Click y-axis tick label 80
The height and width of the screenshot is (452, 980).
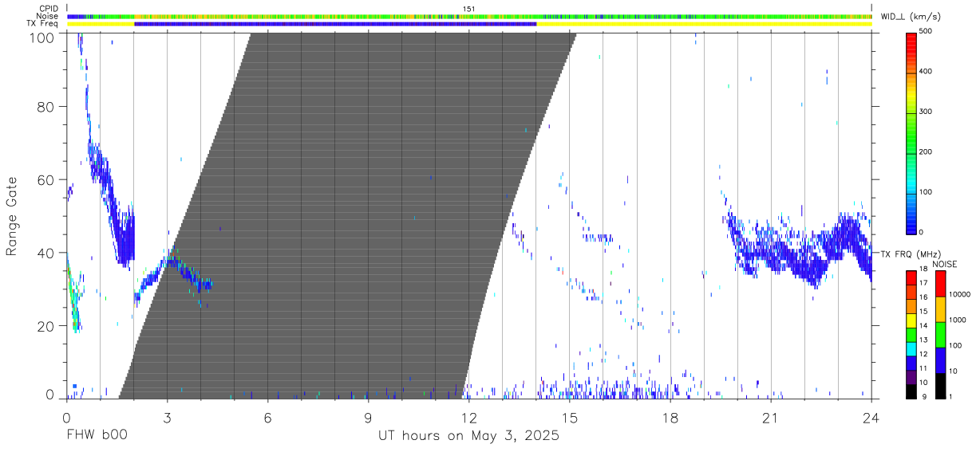[46, 107]
